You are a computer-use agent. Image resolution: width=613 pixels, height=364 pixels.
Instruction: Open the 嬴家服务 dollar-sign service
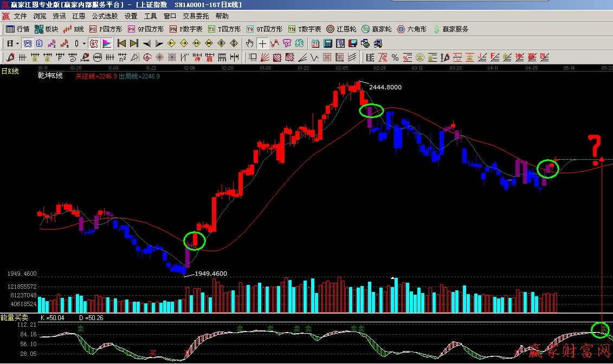click(x=450, y=29)
